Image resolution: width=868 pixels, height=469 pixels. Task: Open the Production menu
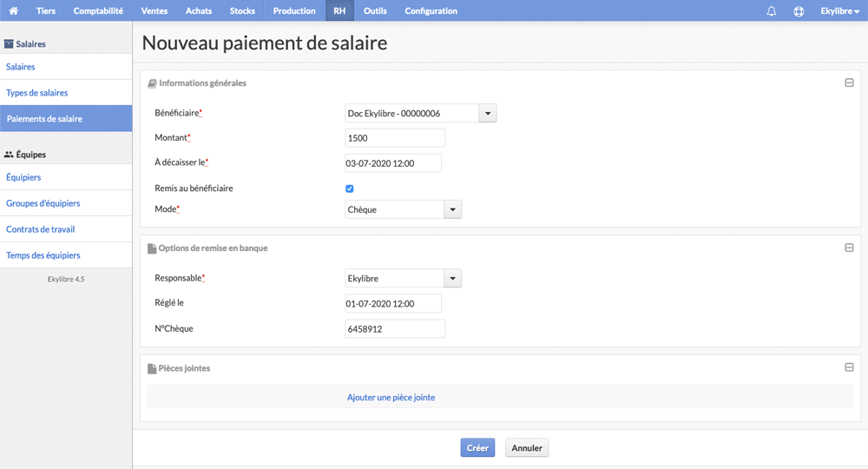coord(294,10)
